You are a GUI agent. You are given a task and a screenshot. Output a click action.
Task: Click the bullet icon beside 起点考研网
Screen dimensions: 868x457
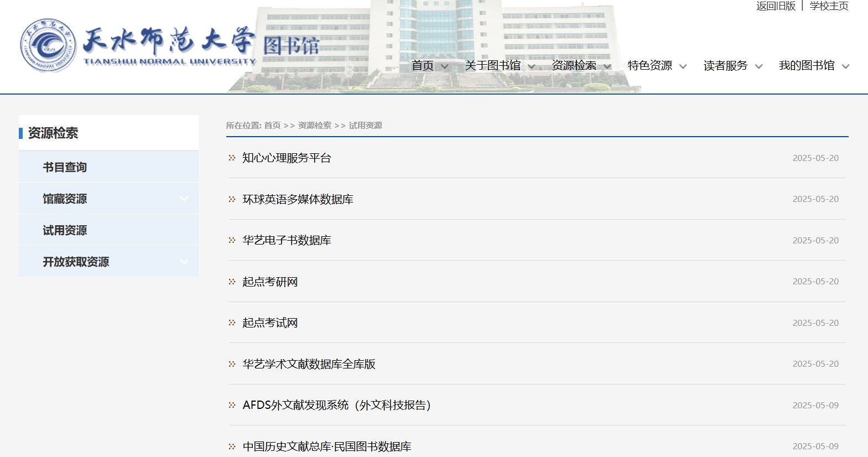tap(232, 282)
